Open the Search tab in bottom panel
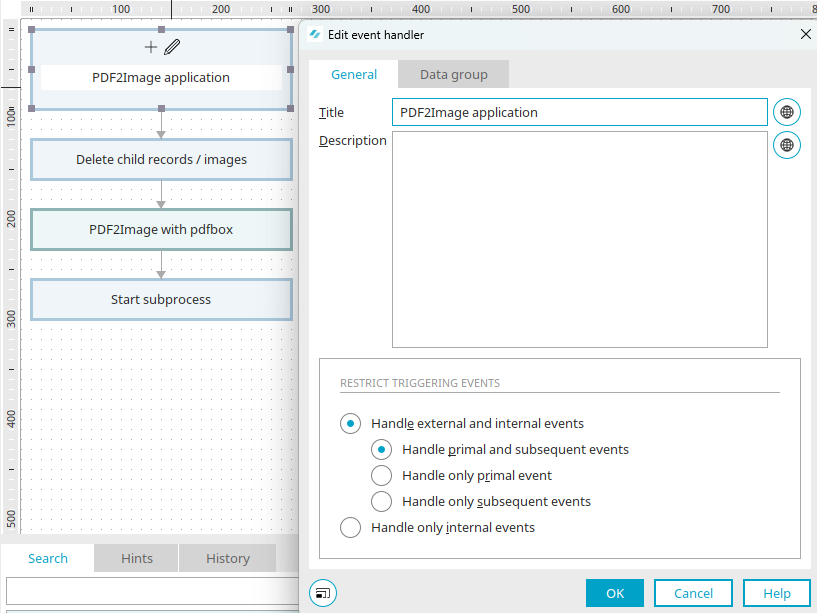This screenshot has height=613, width=817. [x=48, y=558]
